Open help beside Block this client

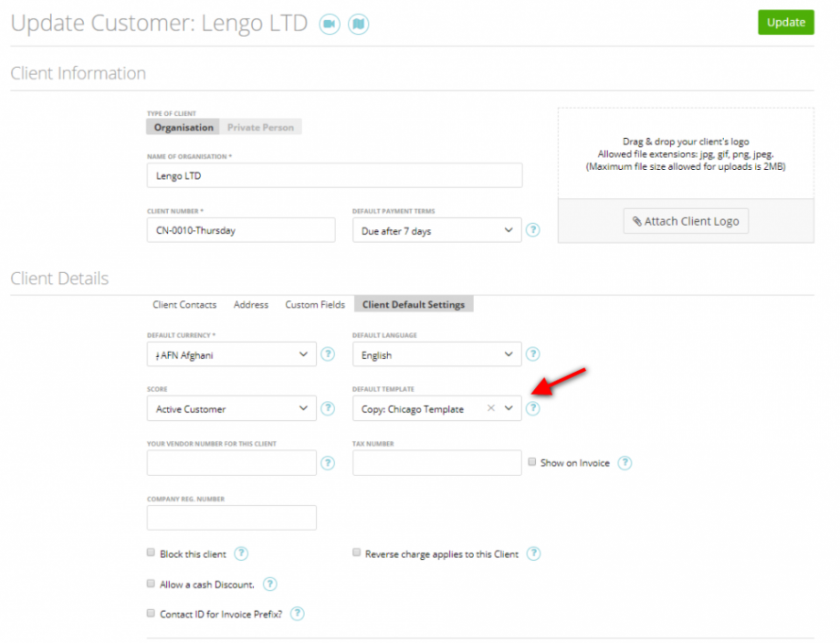pyautogui.click(x=240, y=553)
